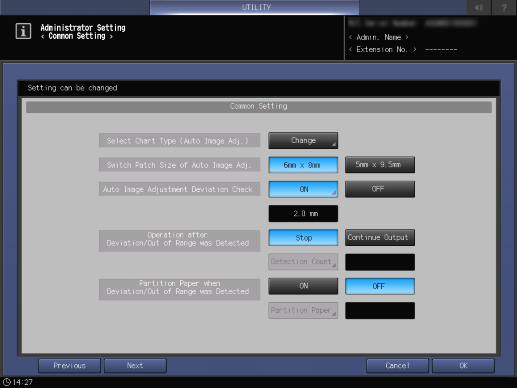Go to the Previous settings page

click(x=69, y=366)
